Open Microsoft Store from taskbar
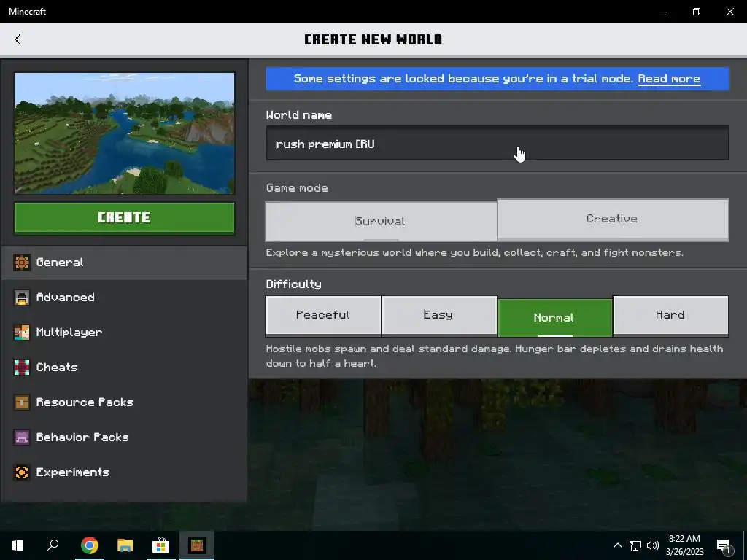Screen dimensions: 747x560 (x=161, y=545)
